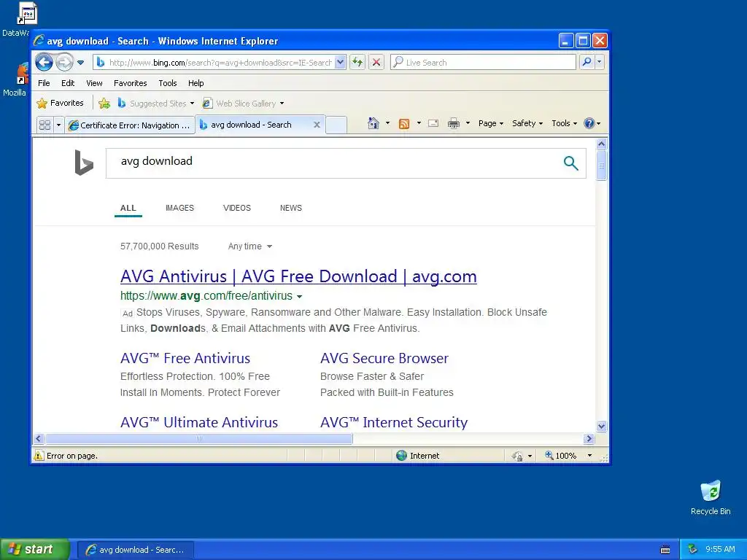Click the vertical scrollbar down arrow
The image size is (747, 560).
click(601, 426)
